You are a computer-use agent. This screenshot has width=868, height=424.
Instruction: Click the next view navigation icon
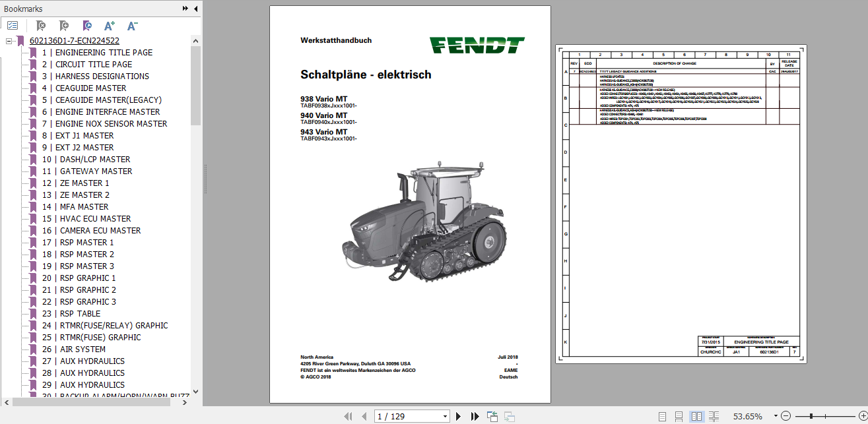click(x=510, y=416)
